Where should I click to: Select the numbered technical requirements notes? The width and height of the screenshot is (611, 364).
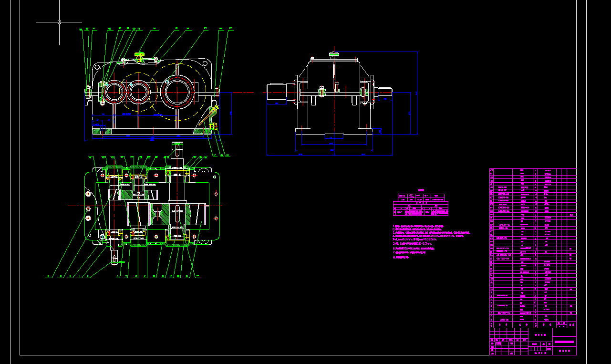coord(431,241)
